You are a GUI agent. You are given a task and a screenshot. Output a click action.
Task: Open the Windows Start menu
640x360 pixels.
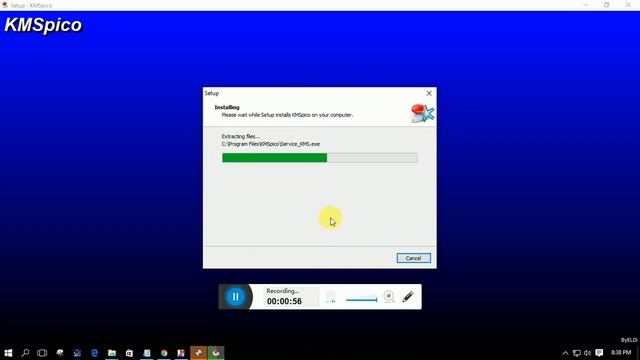(x=8, y=353)
